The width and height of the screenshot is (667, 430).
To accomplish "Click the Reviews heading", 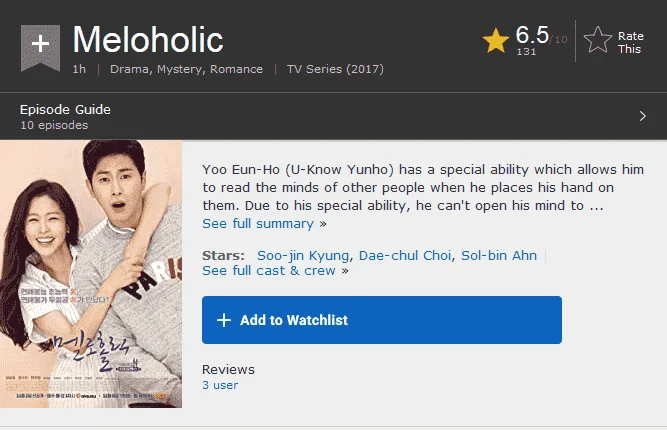I will coord(228,369).
